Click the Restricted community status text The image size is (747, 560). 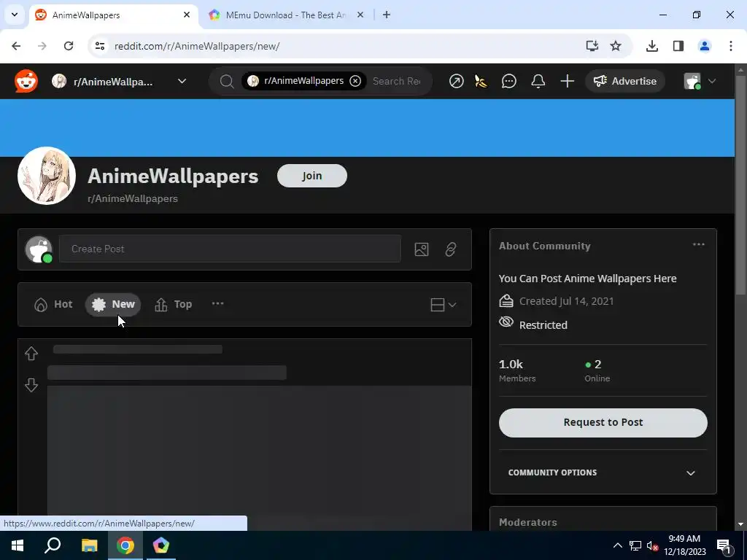[543, 324]
